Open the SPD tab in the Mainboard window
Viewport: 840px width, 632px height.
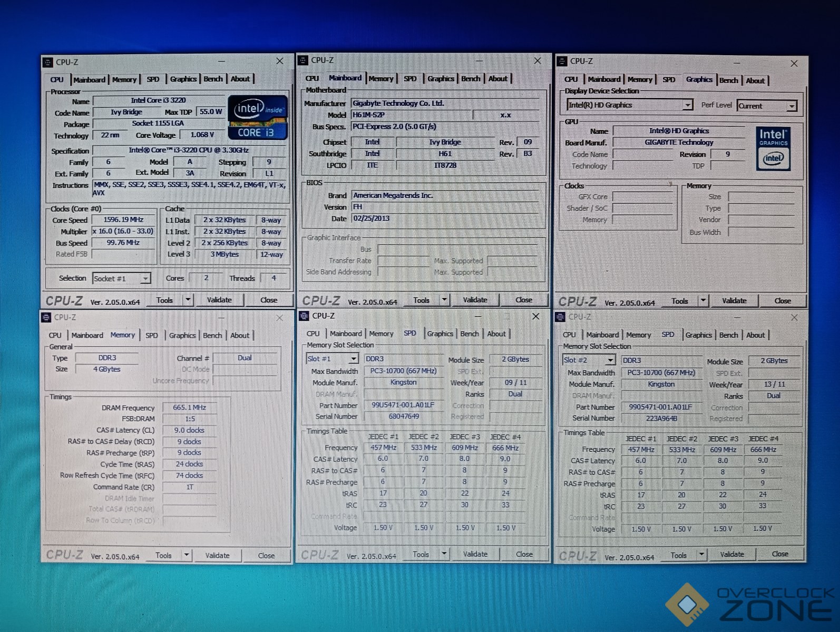click(410, 78)
